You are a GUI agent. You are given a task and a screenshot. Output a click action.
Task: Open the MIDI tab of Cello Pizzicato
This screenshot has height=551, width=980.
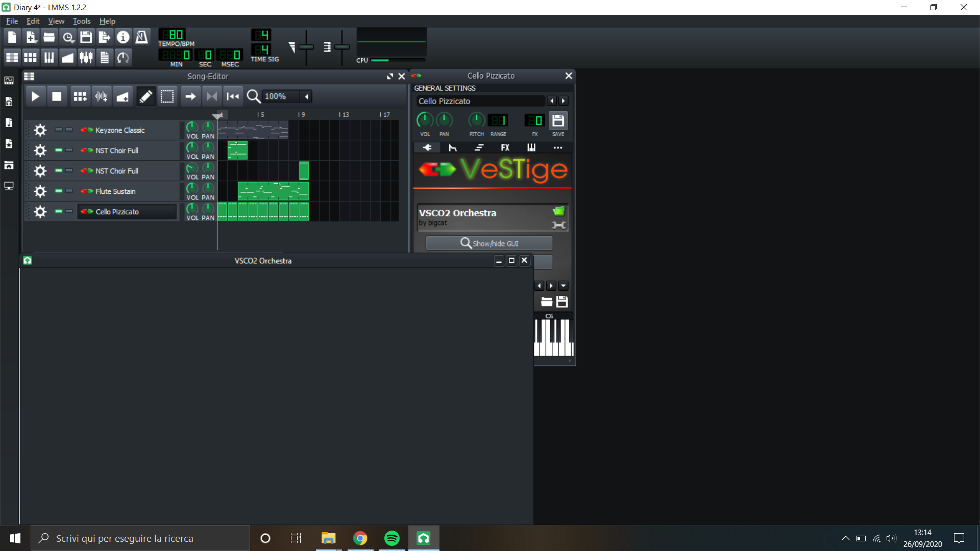[x=531, y=147]
